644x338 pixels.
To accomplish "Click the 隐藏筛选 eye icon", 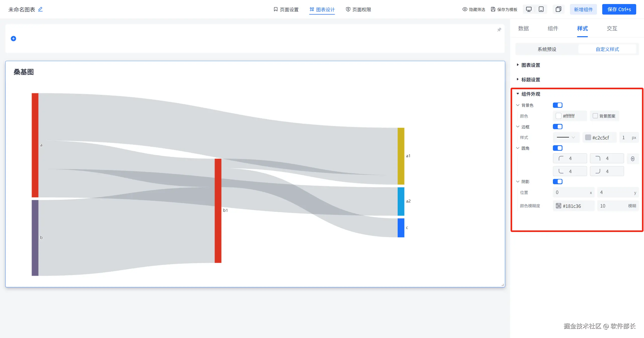I will tap(465, 9).
